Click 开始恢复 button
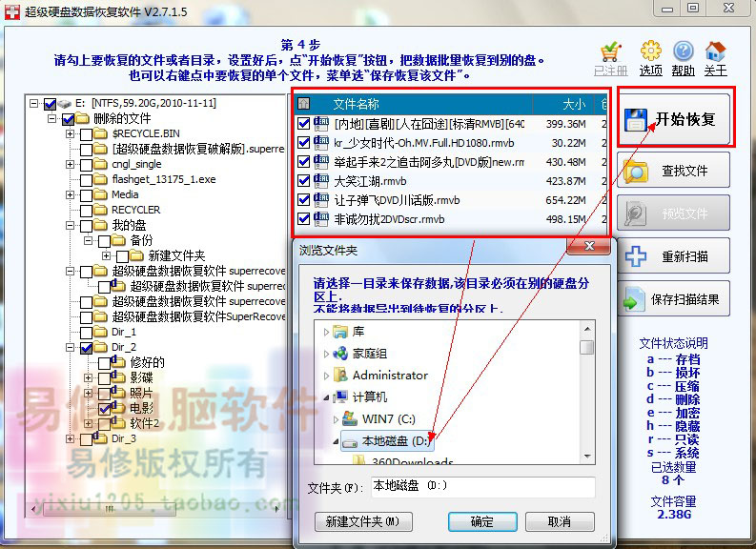Screen dimensions: 756x549 coord(674,119)
